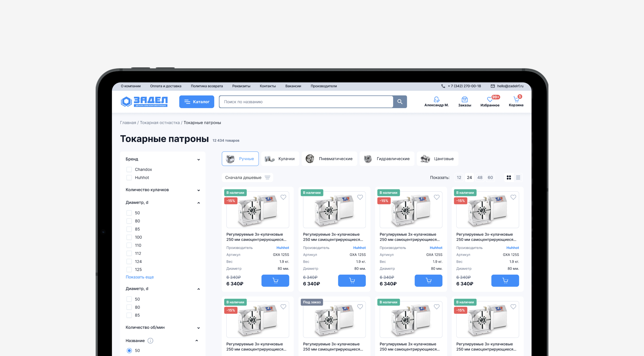The height and width of the screenshot is (356, 644).
Task: Check 85 in the second Диаметр group
Action: (x=129, y=315)
